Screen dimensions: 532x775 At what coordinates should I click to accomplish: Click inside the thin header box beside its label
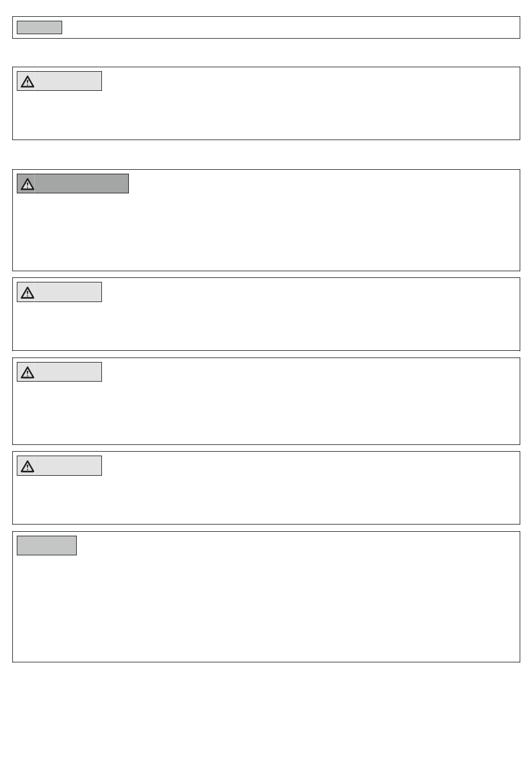click(291, 27)
